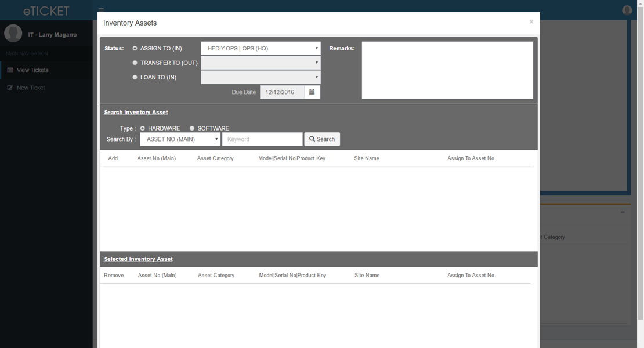
Task: Select the TRANSFER TO (OUT) option
Action: pyautogui.click(x=135, y=63)
